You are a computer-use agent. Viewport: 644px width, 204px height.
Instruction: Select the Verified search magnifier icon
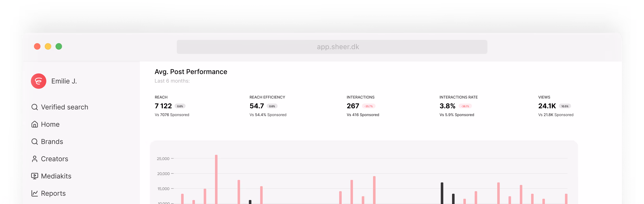[35, 107]
